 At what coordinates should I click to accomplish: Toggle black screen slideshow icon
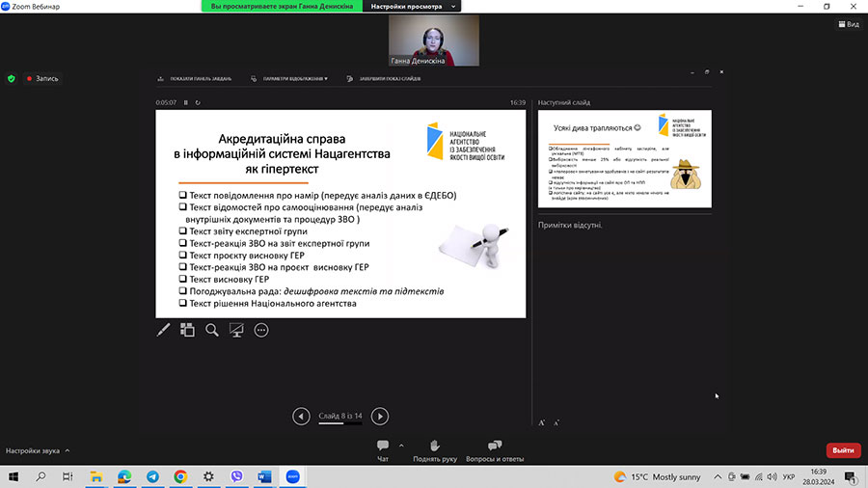tap(236, 330)
